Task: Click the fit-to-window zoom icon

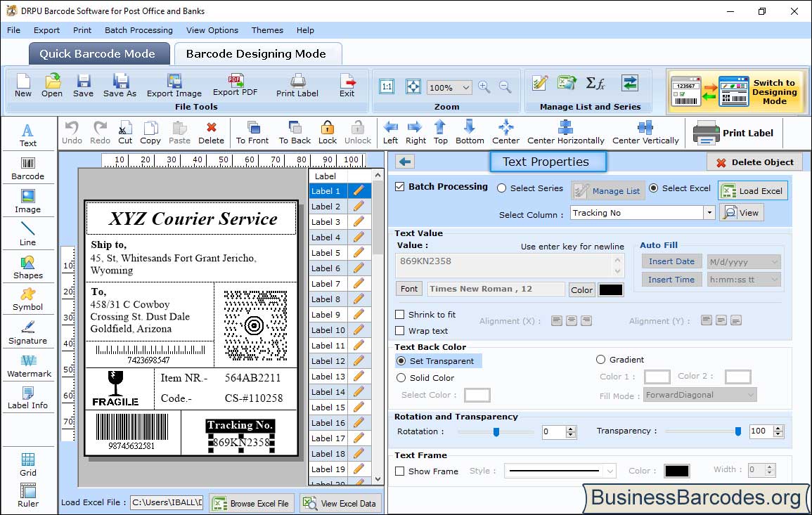Action: click(x=413, y=86)
